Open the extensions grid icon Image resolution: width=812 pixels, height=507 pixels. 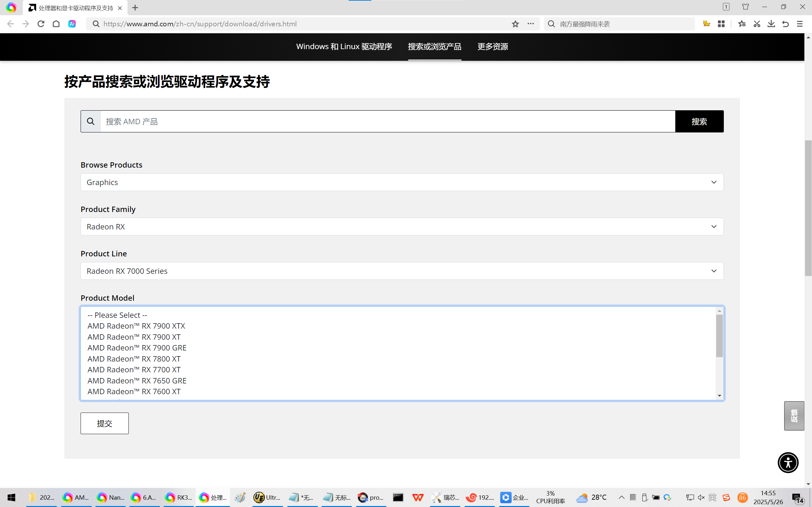point(721,24)
